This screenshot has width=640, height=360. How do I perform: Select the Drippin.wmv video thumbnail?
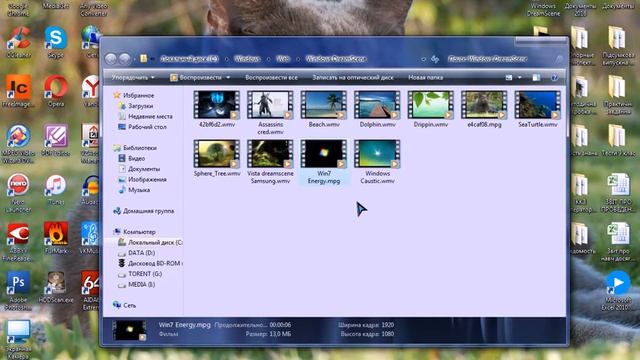pos(431,105)
